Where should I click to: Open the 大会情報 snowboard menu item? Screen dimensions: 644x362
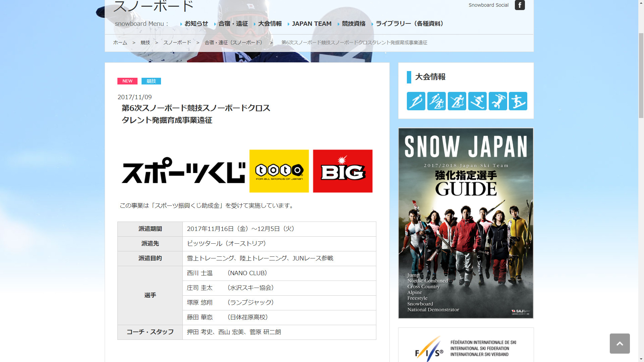[270, 24]
